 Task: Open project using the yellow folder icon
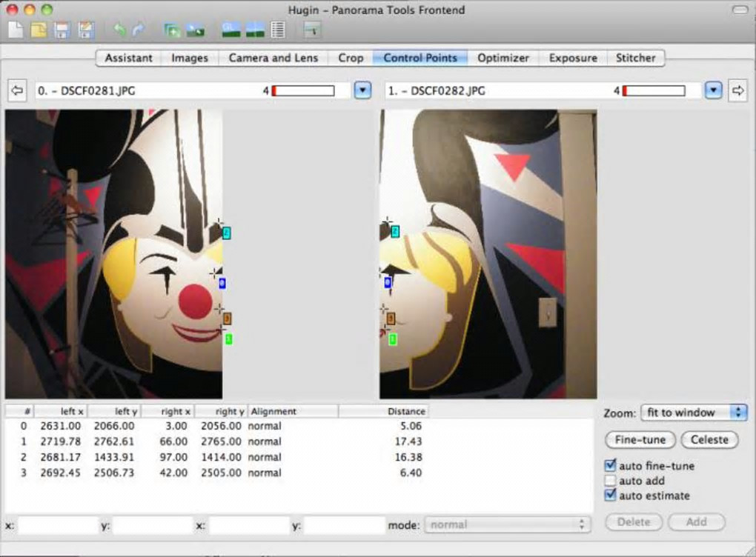point(39,30)
